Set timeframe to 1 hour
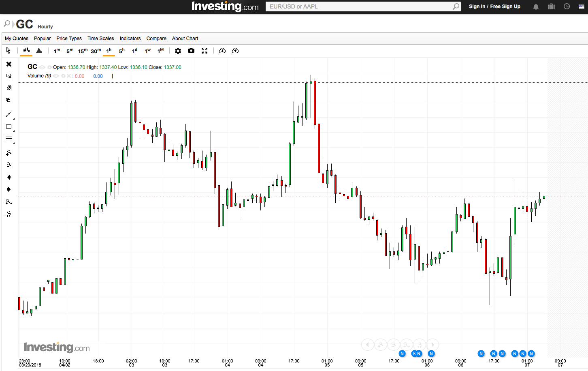Viewport: 588px width, 371px height. [x=109, y=51]
